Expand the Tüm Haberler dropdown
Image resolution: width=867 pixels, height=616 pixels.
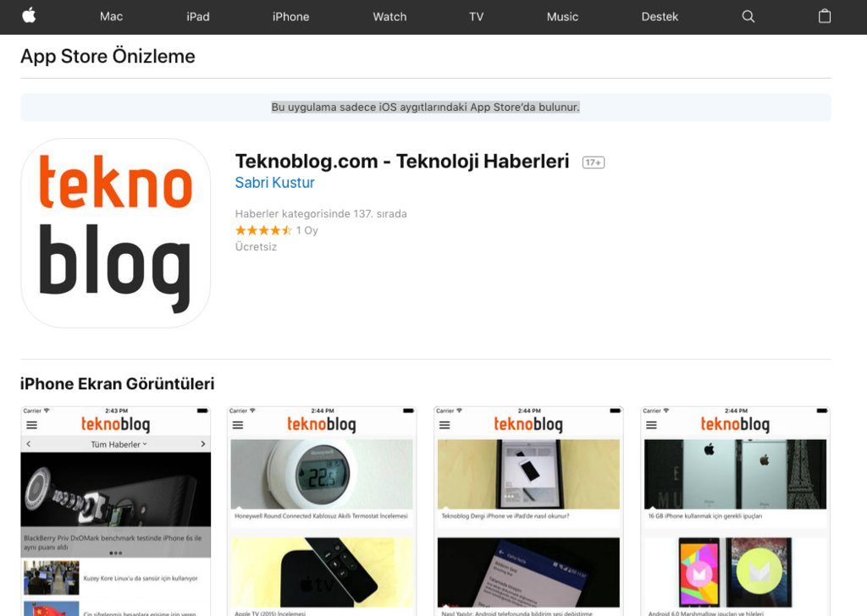point(119,444)
